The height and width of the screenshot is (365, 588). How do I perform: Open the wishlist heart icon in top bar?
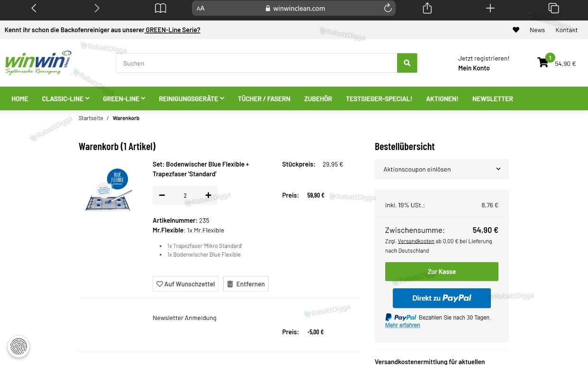516,30
